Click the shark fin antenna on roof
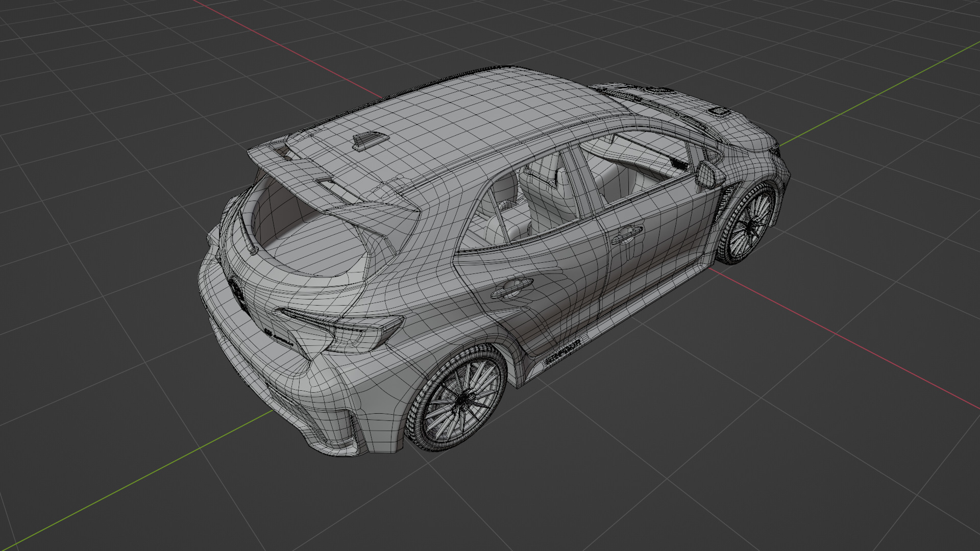 coord(370,141)
